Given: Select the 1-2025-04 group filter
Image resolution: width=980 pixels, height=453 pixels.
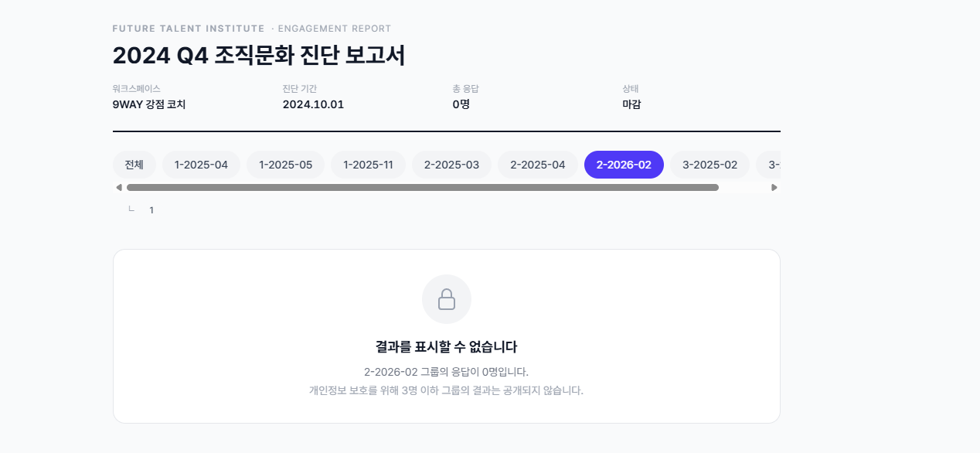Looking at the screenshot, I should (x=201, y=164).
